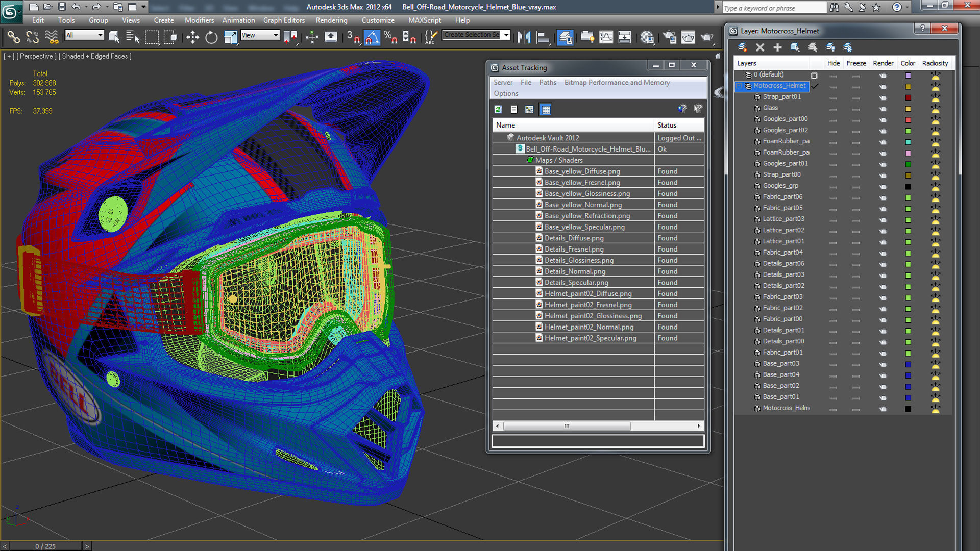Toggle Radiosity for Fabric_part06 row

tap(935, 197)
